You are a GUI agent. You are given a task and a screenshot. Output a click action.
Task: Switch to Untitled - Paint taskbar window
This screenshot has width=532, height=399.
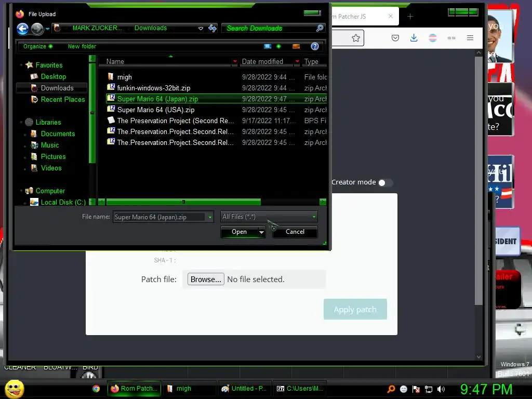[244, 389]
